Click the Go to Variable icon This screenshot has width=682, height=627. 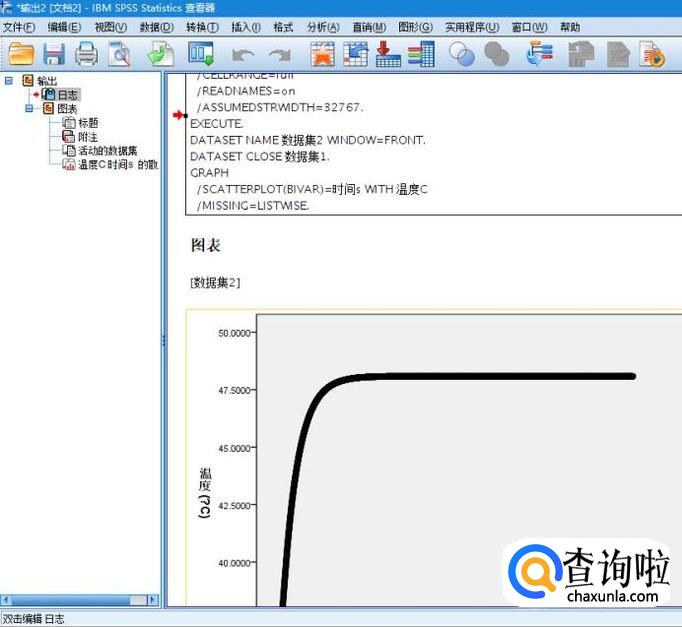[x=388, y=54]
